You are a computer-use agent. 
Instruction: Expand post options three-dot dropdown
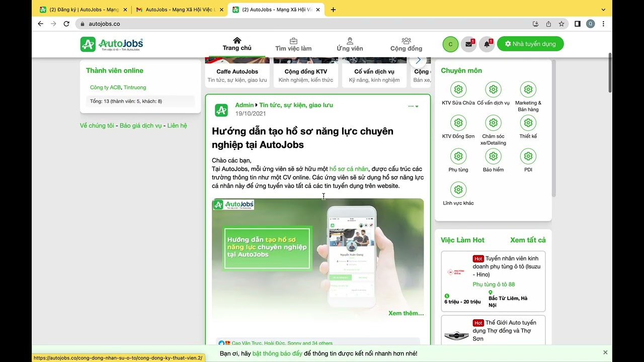click(413, 106)
